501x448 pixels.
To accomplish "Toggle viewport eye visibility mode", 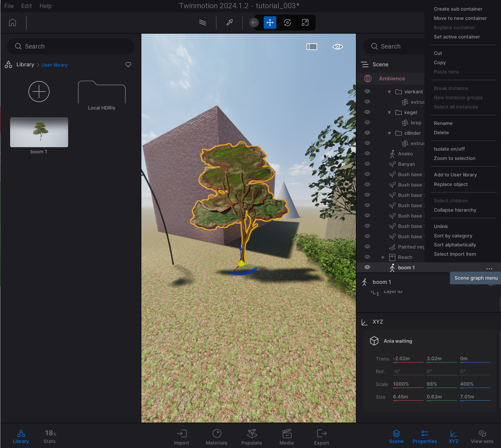I will click(338, 47).
